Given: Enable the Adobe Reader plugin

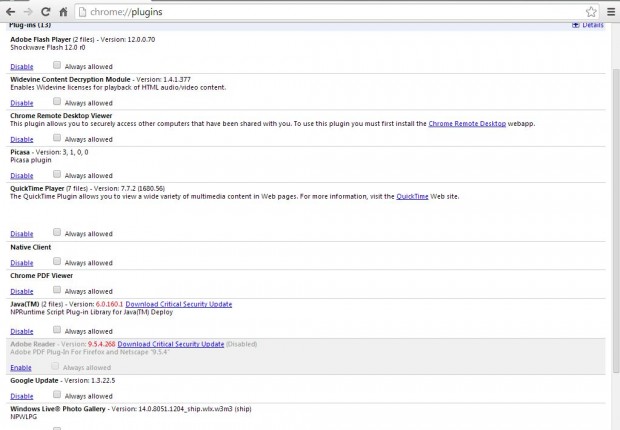Looking at the screenshot, I should pos(21,368).
